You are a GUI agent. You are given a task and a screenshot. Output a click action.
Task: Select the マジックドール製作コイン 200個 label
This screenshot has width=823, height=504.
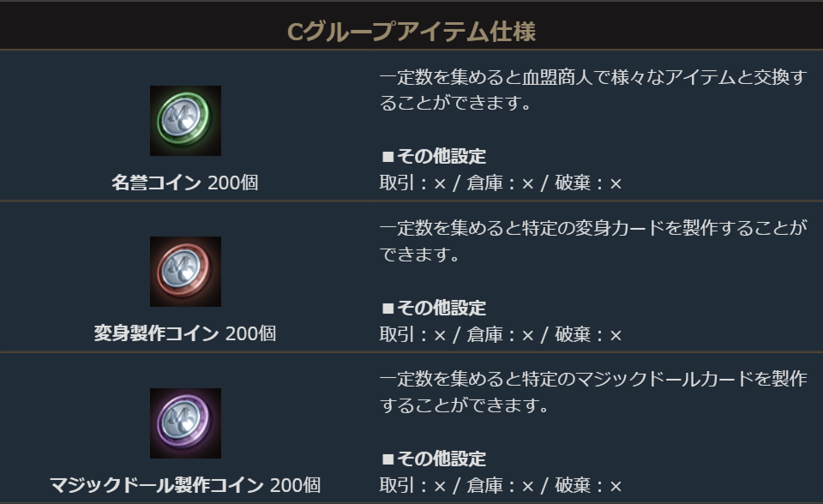click(185, 485)
